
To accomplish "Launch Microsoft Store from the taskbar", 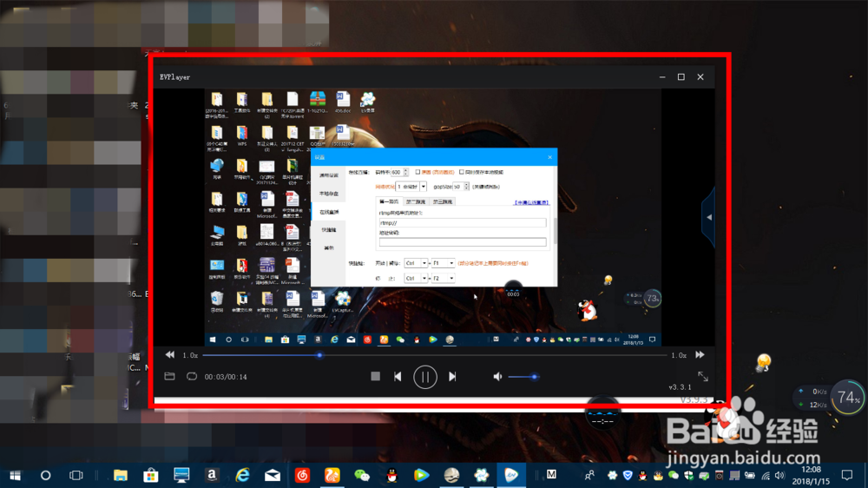I will click(x=150, y=475).
